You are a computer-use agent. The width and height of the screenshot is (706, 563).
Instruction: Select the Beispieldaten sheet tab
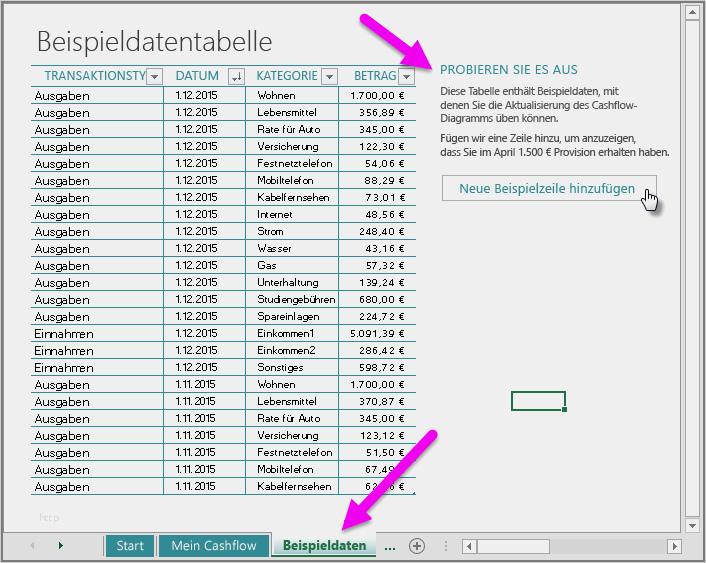pos(324,546)
